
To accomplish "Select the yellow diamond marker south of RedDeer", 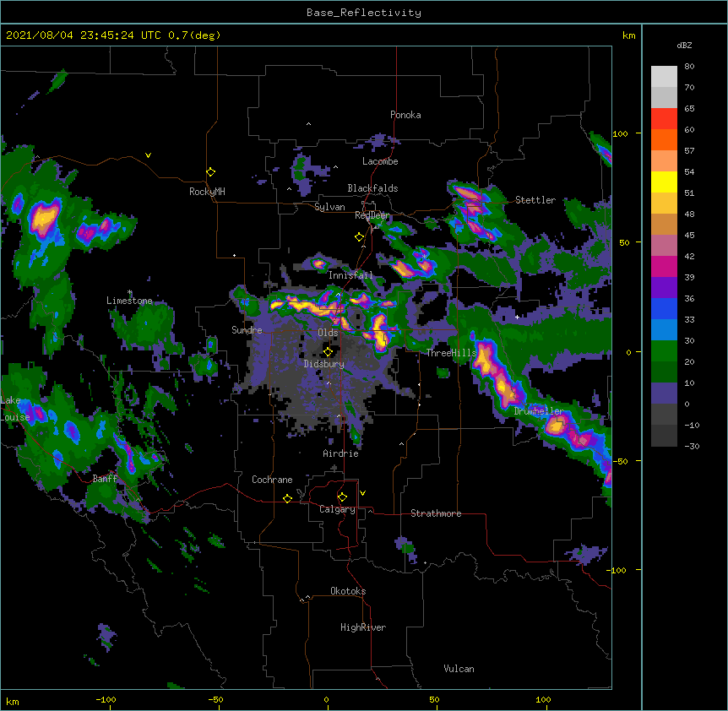I will coord(359,237).
